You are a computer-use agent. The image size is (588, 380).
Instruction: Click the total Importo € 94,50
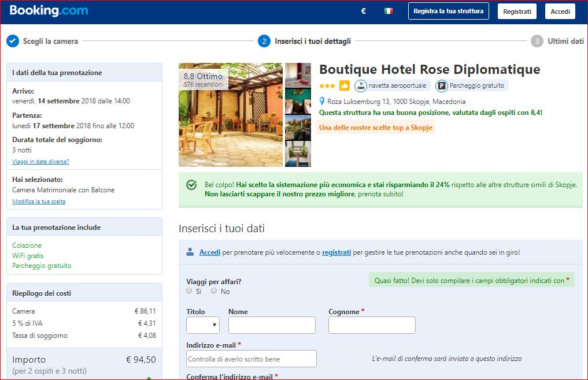(x=140, y=359)
